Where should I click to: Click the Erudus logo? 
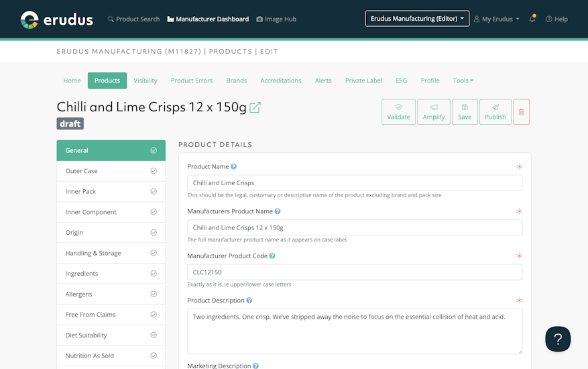point(56,19)
